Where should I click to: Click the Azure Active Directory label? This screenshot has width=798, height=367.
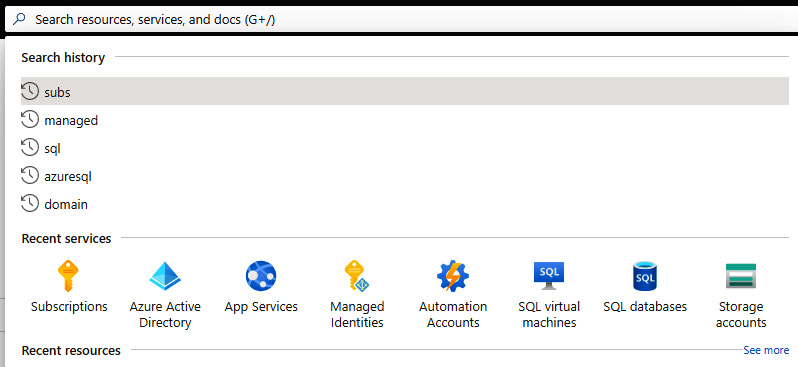click(165, 315)
